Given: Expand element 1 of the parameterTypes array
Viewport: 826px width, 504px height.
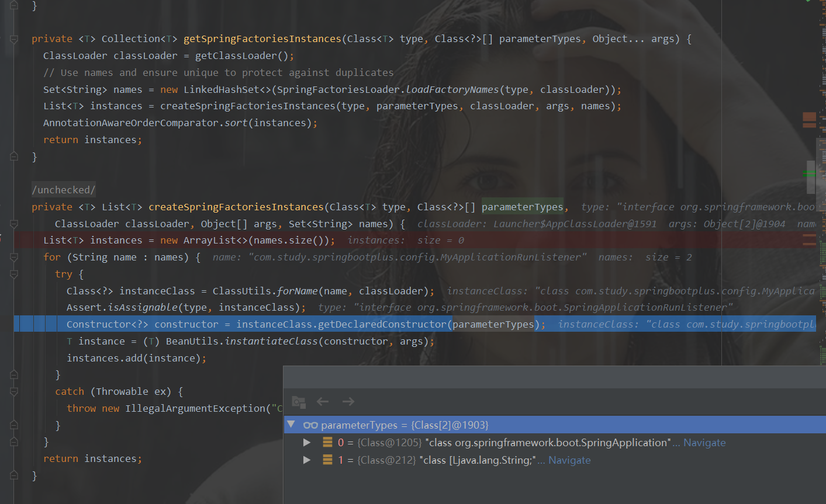Looking at the screenshot, I should (307, 460).
